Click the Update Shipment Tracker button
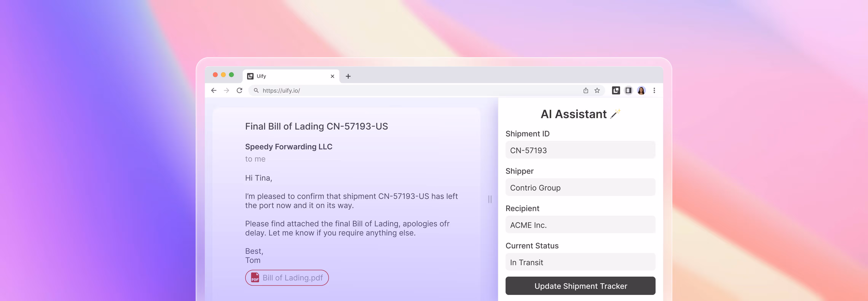Viewport: 868px width, 301px height. point(580,286)
